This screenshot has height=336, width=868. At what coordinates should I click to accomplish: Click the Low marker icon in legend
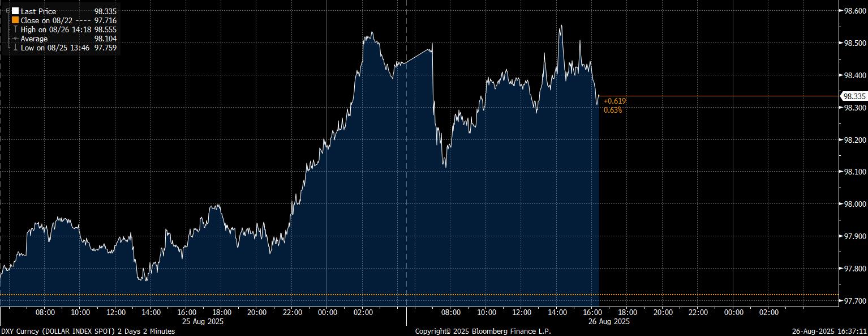15,48
